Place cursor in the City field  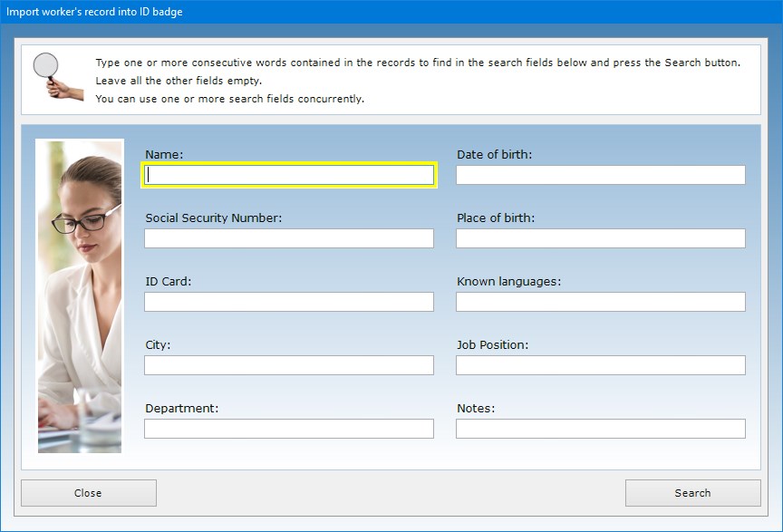coord(289,365)
